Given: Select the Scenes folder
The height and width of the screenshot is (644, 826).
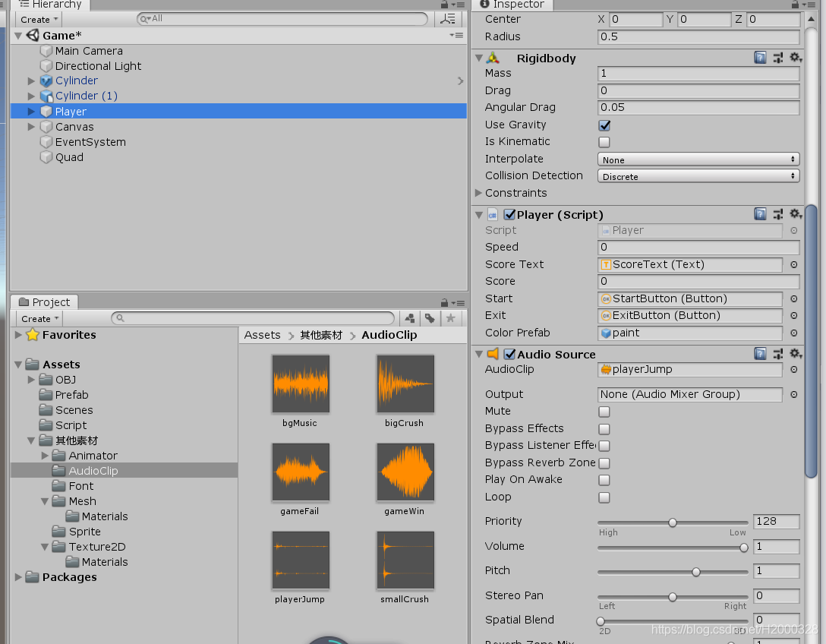Looking at the screenshot, I should (x=74, y=410).
